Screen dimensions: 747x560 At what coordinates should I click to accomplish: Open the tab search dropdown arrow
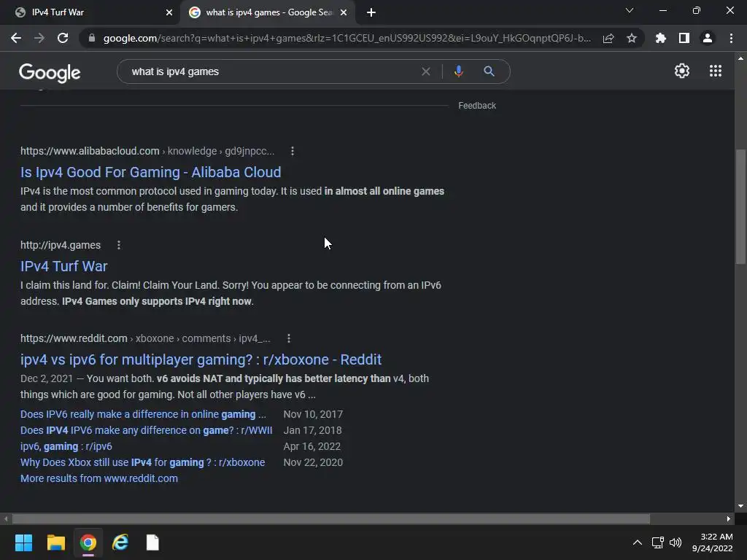(x=630, y=10)
